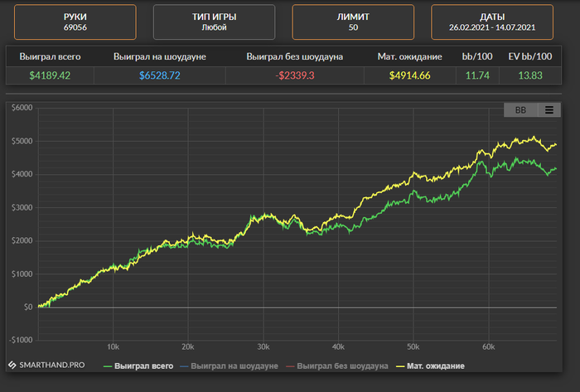Show the 'Выиграл на шоудауне' legend series
Image resolution: width=580 pixels, height=392 pixels.
point(229,366)
